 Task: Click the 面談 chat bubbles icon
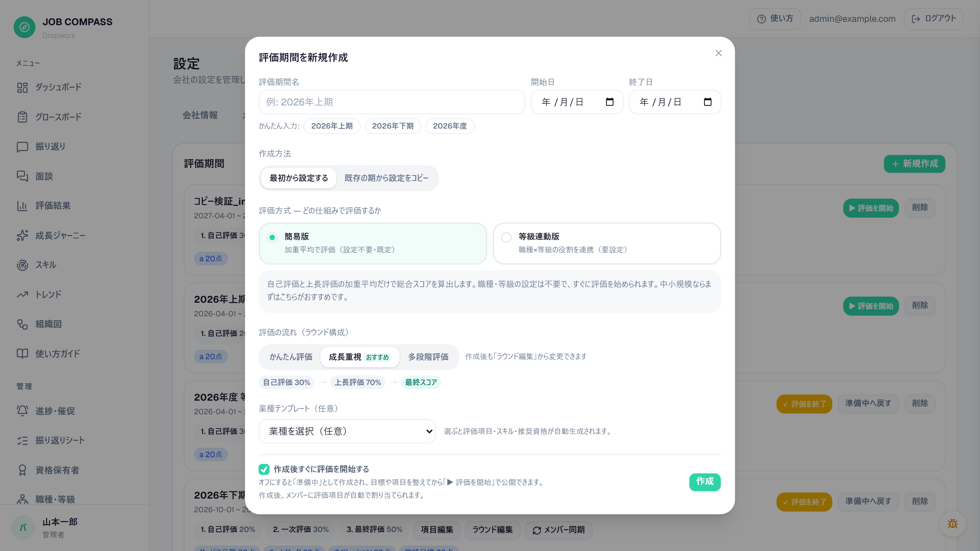pos(22,176)
